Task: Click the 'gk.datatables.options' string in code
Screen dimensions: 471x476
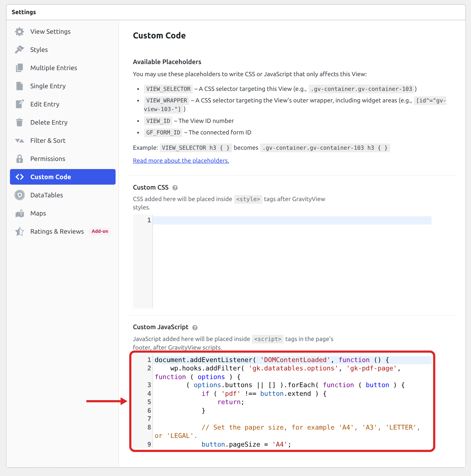Action: pyautogui.click(x=294, y=368)
